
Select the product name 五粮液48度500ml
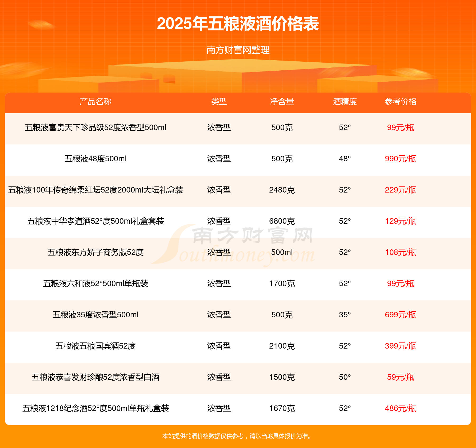[x=95, y=159]
